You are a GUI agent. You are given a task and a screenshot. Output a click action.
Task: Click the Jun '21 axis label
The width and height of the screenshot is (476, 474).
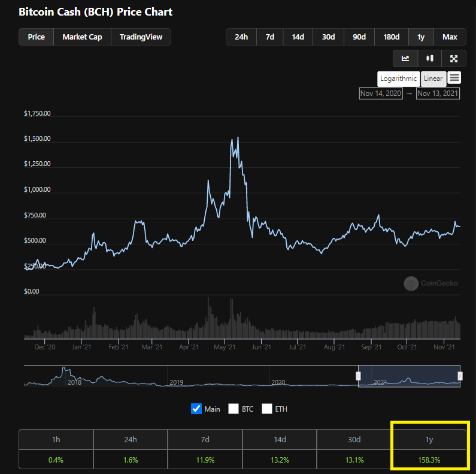click(x=262, y=347)
